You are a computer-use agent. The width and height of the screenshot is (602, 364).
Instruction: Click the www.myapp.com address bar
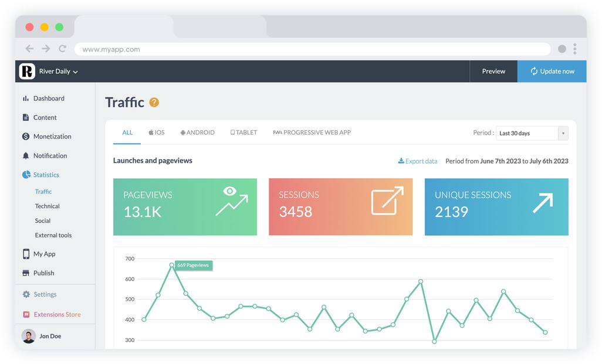pos(313,49)
